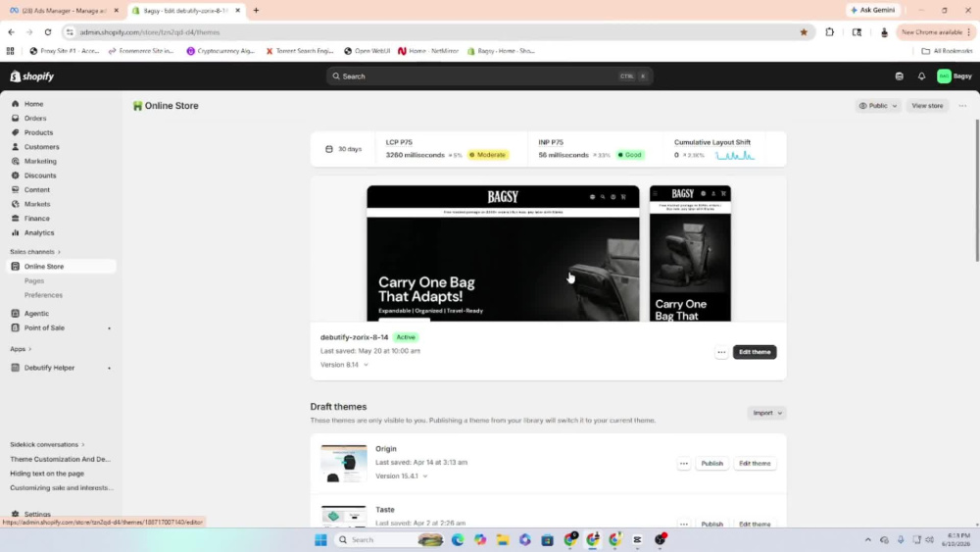Expand Sidekick conversations list

[47, 444]
